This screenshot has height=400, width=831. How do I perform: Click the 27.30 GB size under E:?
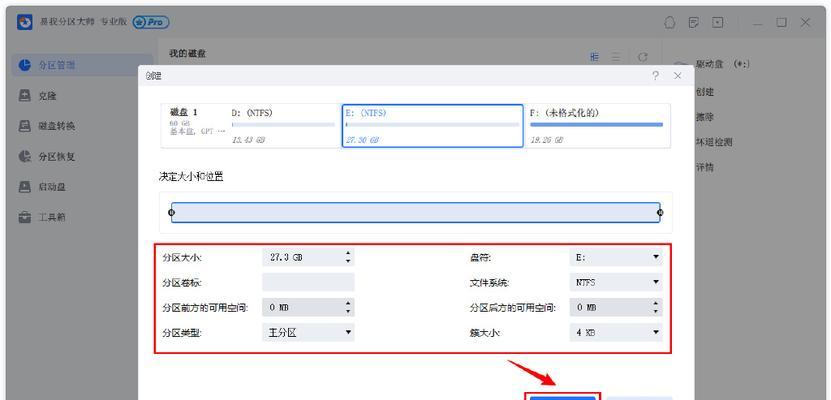point(363,140)
